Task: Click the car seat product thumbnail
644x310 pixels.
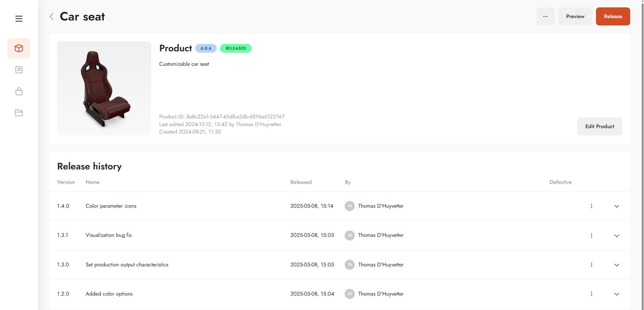Action: (104, 89)
